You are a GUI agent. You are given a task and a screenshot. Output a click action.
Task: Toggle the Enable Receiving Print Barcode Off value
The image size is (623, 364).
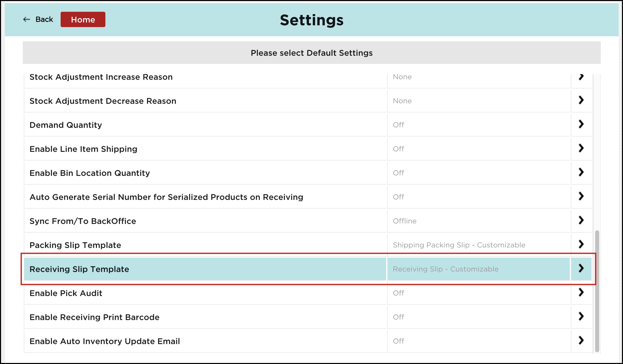(398, 317)
